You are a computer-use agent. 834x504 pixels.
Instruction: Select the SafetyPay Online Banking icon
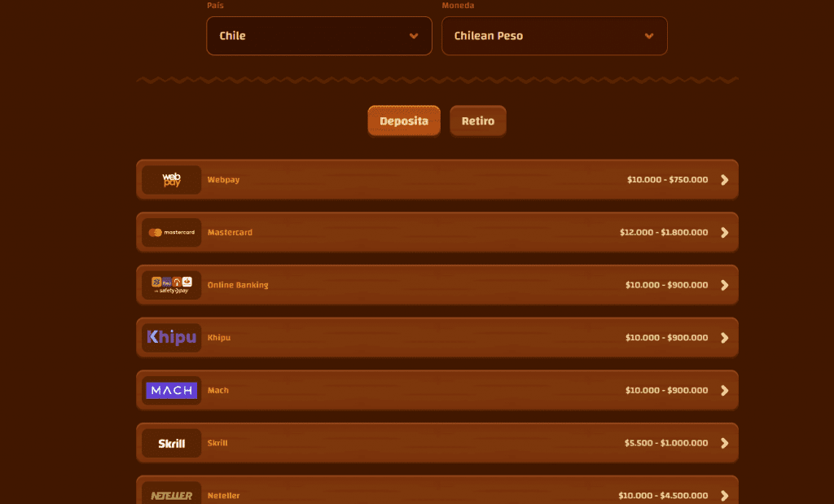coord(171,285)
